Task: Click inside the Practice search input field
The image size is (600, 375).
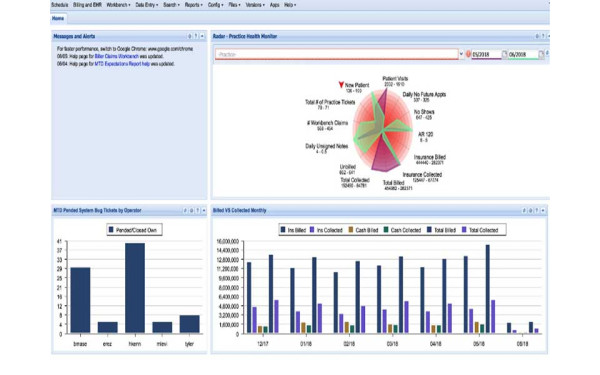Action: pyautogui.click(x=336, y=54)
